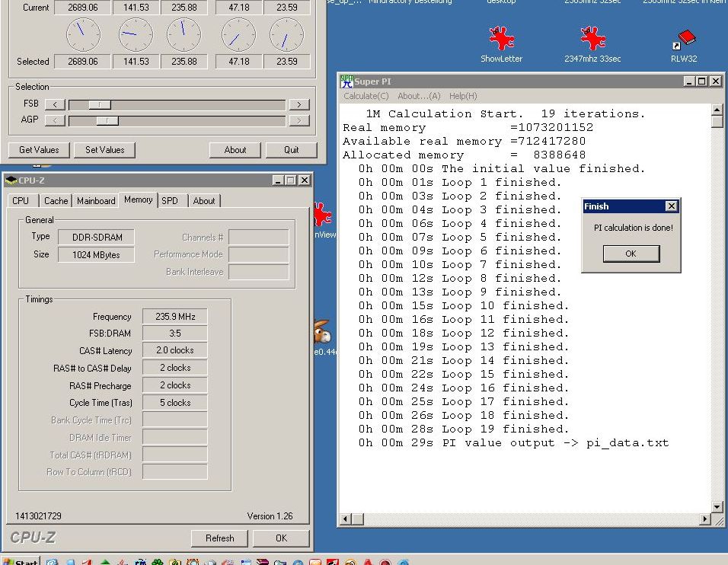
Task: Click About button in clock utility
Action: coord(235,150)
